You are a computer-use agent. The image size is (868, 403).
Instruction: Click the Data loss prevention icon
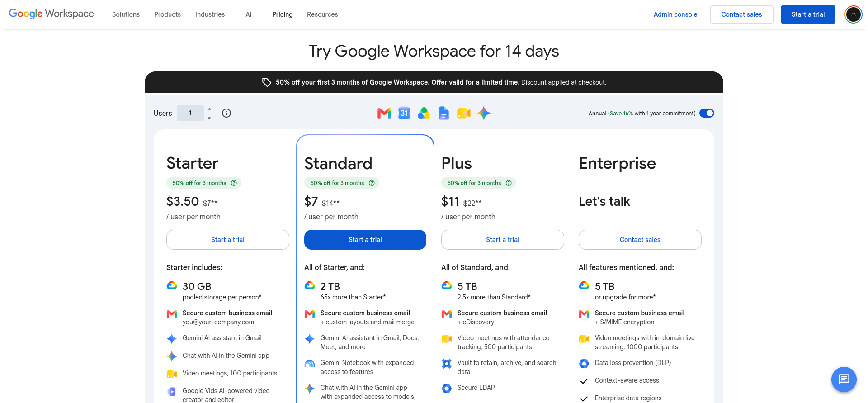pos(584,364)
